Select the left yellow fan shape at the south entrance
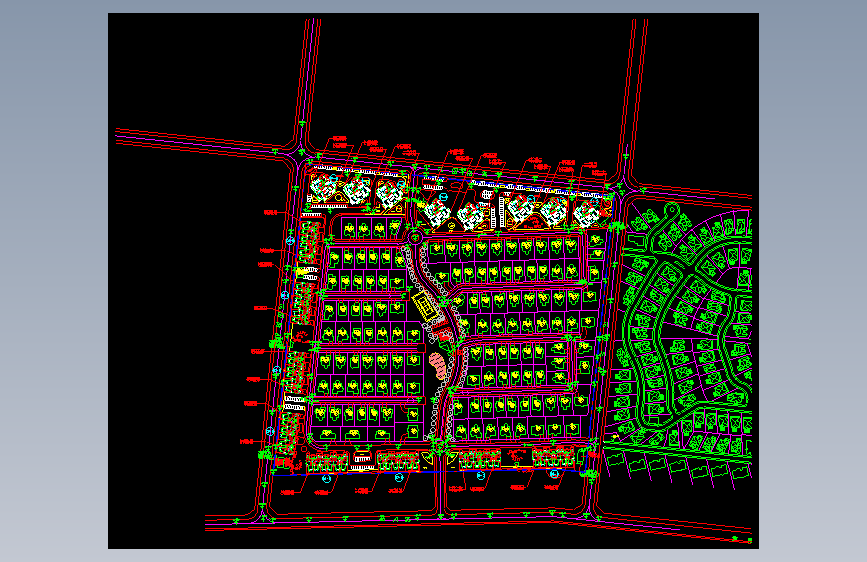 (x=427, y=459)
